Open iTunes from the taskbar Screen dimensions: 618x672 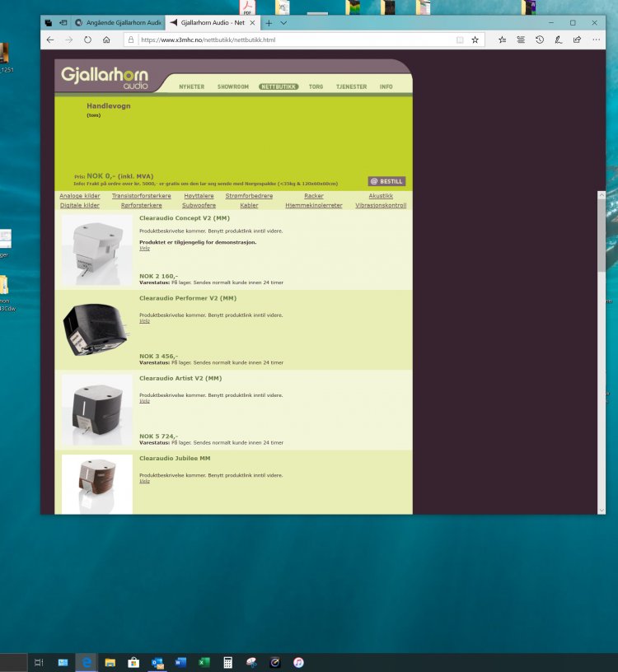[x=298, y=663]
